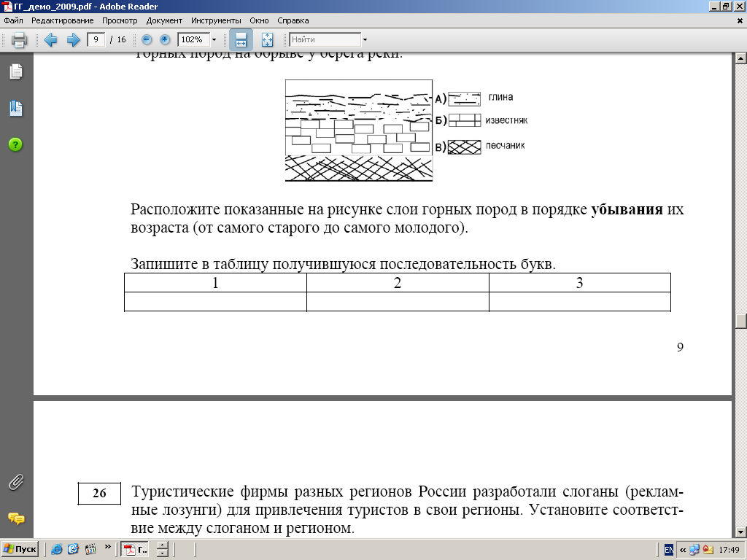Image resolution: width=747 pixels, height=560 pixels.
Task: Click the page number 9 at page bottom
Action: tap(680, 347)
